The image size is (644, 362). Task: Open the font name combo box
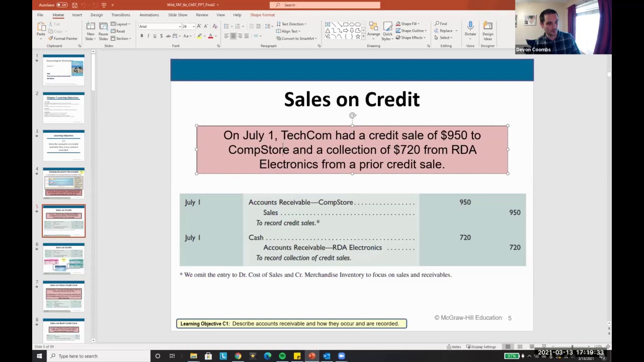click(x=159, y=26)
